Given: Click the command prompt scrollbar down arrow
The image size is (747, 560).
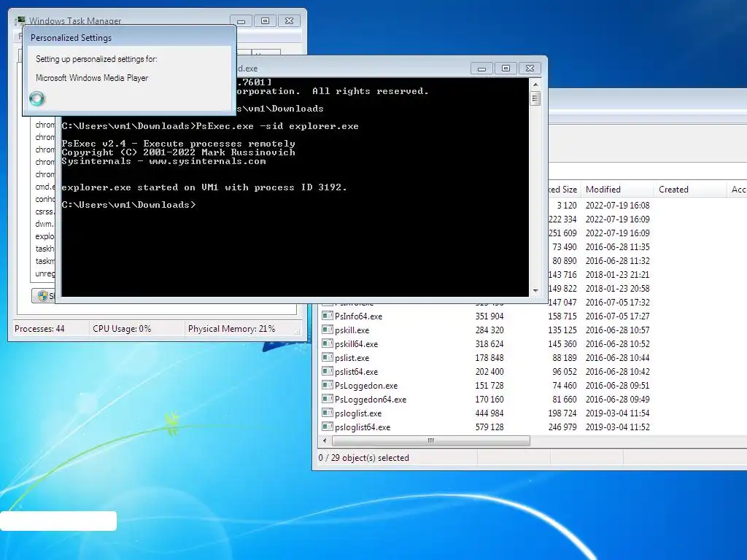Looking at the screenshot, I should [x=535, y=290].
